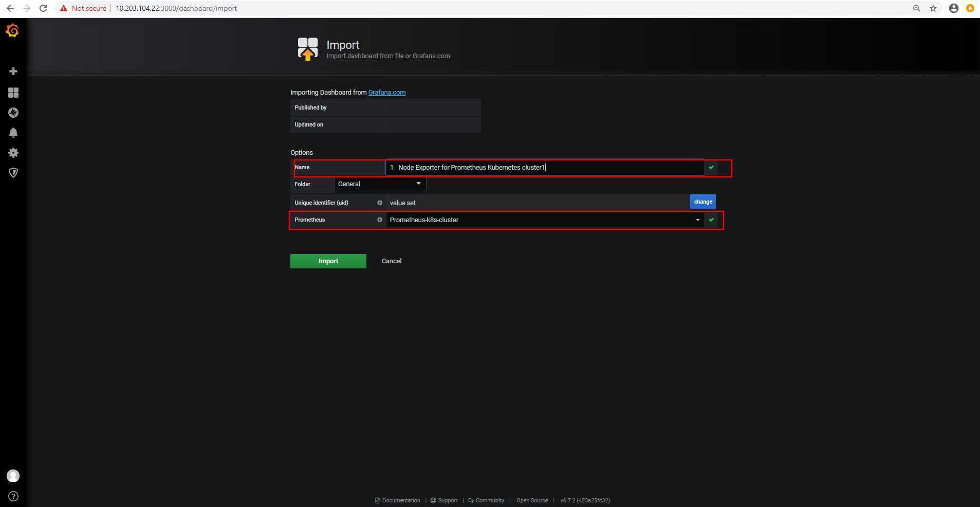The width and height of the screenshot is (980, 507).
Task: Open the Folder General dropdown
Action: pos(380,184)
